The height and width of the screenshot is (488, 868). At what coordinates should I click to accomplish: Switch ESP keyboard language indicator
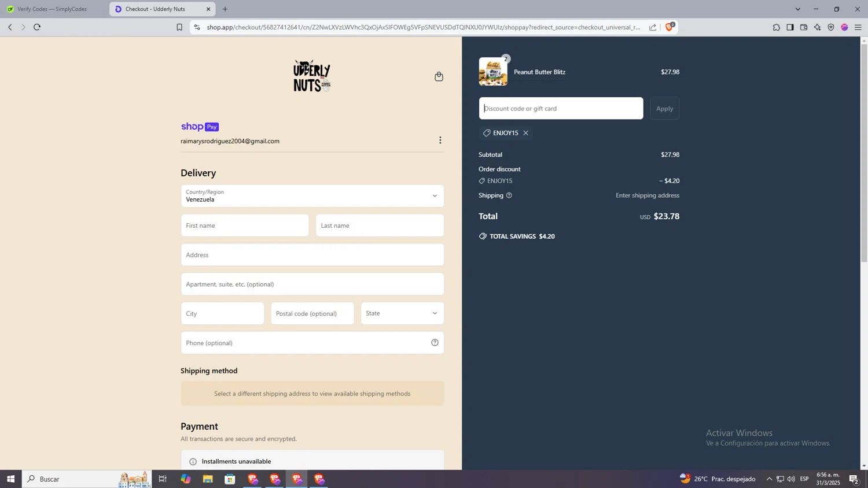(x=804, y=479)
